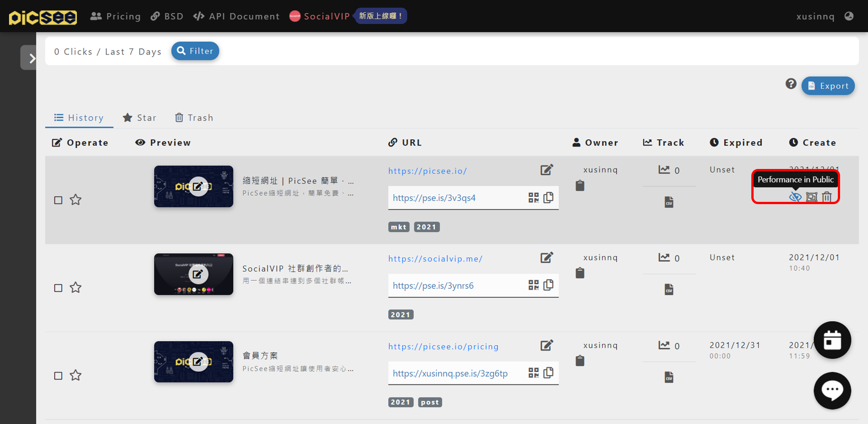Edit the destination URL for socialvip.me row
This screenshot has width=868, height=424.
pos(547,258)
